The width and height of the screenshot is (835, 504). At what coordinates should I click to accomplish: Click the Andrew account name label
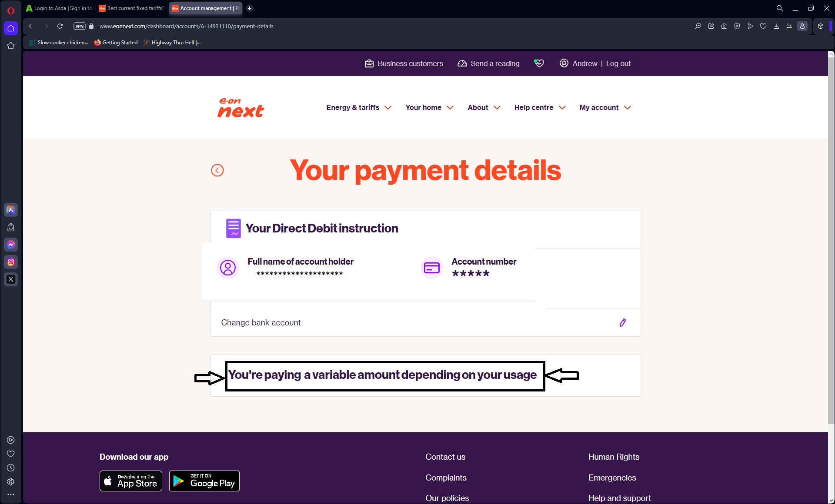click(x=584, y=63)
